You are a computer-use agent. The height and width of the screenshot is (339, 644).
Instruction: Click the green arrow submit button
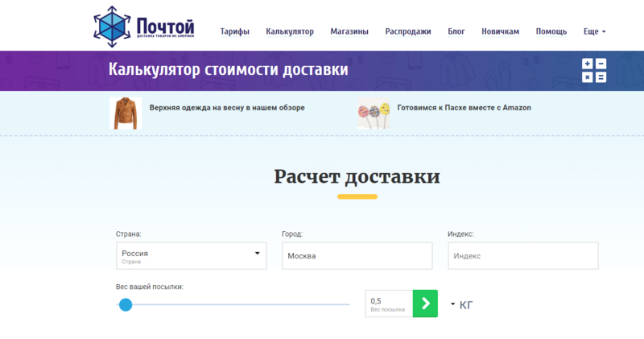click(x=425, y=304)
